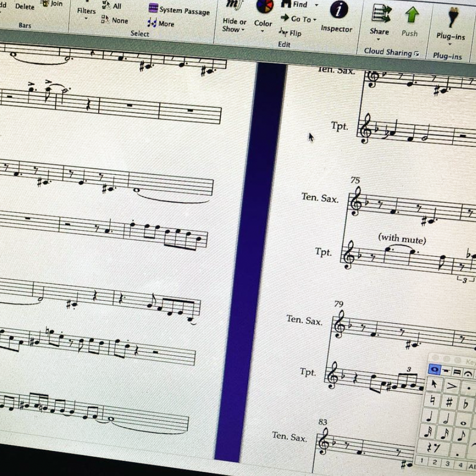
Task: Select voice 4 on keypad
Action: (x=460, y=465)
